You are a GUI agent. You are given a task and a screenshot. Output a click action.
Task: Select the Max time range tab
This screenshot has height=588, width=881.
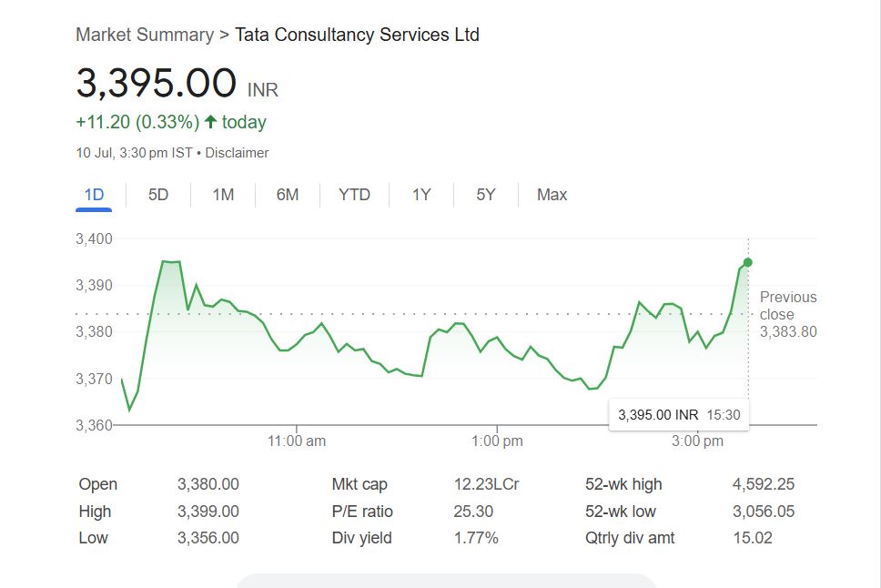click(x=552, y=195)
